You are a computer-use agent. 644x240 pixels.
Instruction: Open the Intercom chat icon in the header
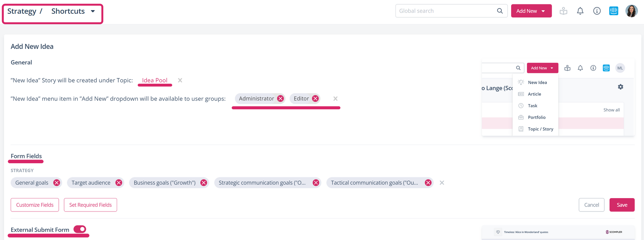point(613,11)
